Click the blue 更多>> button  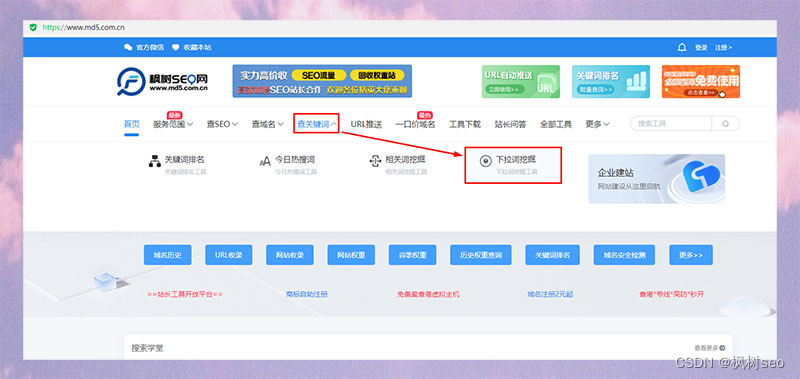point(691,255)
